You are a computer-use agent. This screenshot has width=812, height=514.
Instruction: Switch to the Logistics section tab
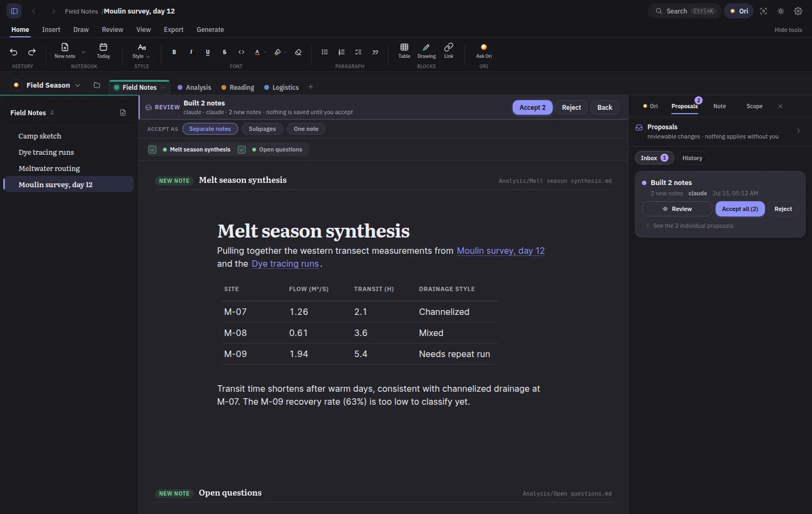pos(281,87)
